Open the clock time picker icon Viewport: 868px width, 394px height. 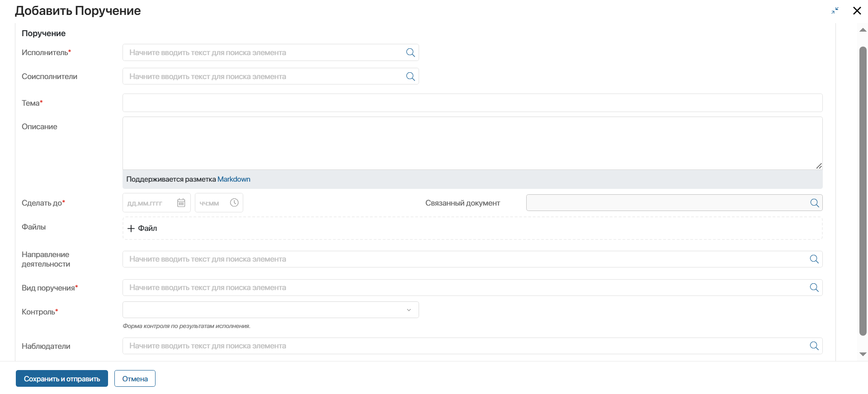[x=234, y=203]
